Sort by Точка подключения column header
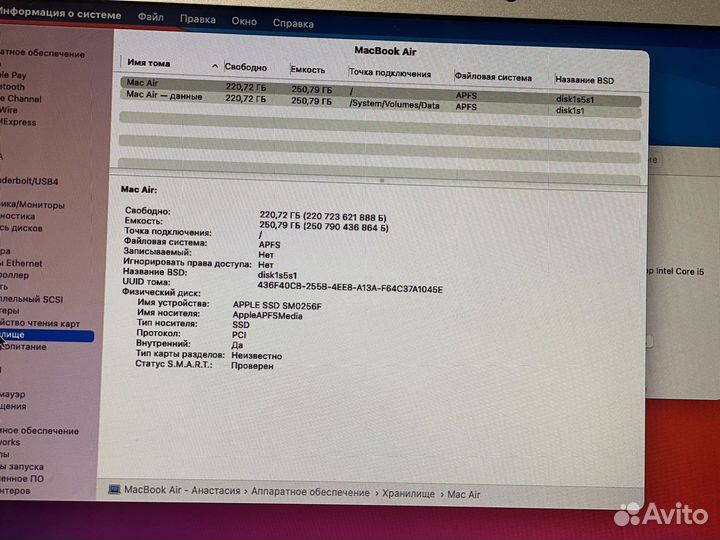The width and height of the screenshot is (720, 540). click(x=390, y=73)
